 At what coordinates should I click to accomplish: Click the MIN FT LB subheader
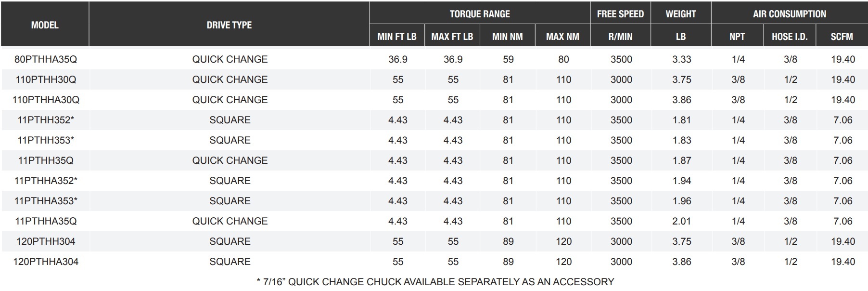click(x=397, y=37)
